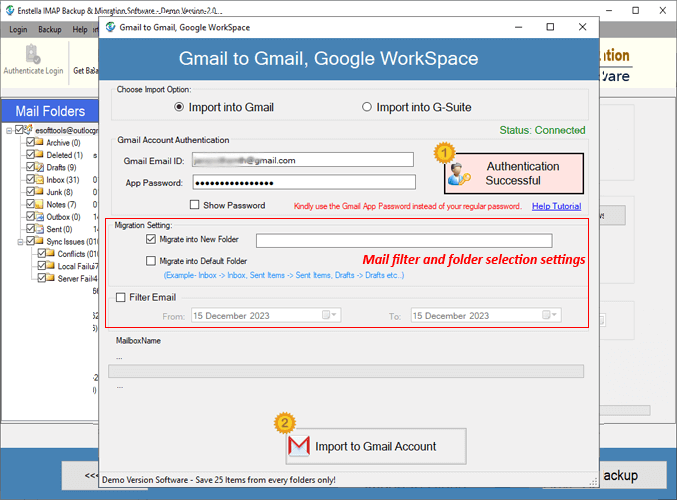Collapse the Sync Issues tree node
Viewport: 677px width, 500px height.
coord(20,241)
